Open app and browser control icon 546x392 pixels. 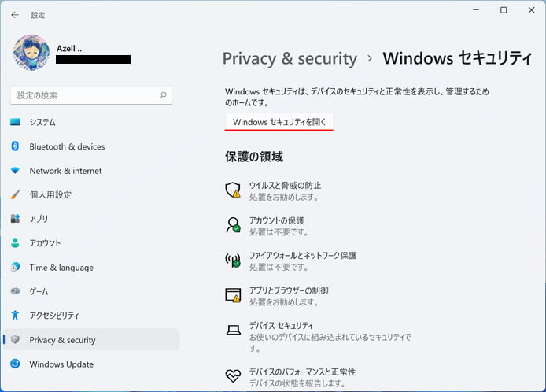(233, 295)
